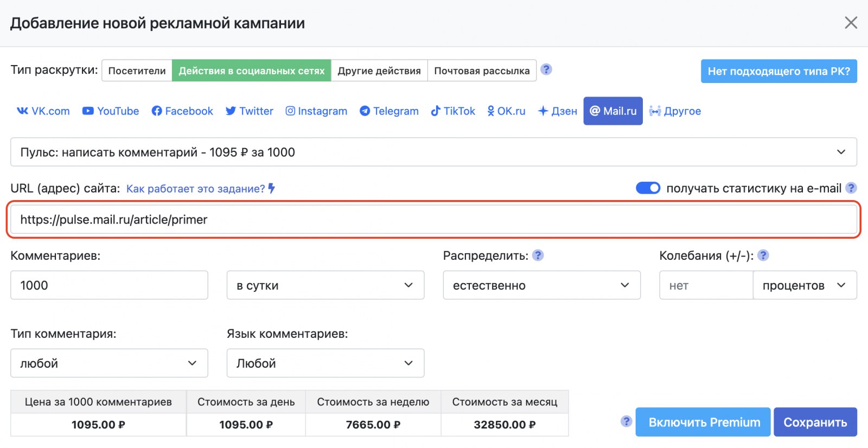Open the Тип комментария 'любой' dropdown
This screenshot has width=868, height=448.
108,363
